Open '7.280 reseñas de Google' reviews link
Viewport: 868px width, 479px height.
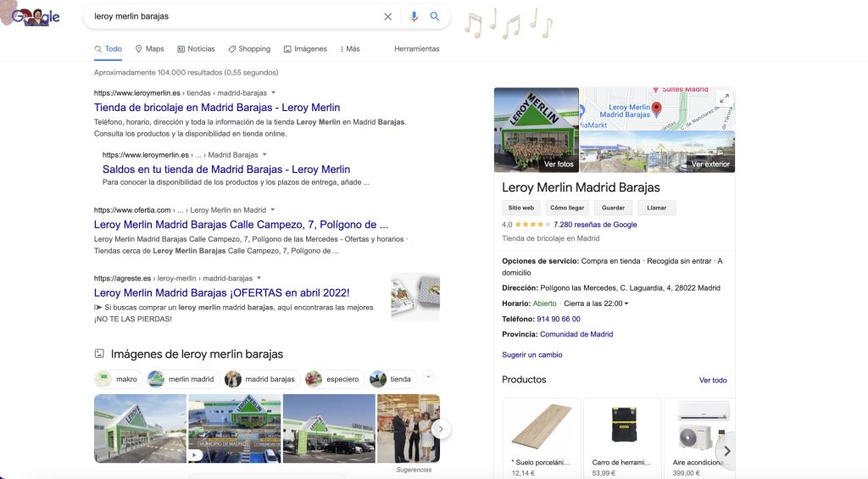tap(595, 225)
